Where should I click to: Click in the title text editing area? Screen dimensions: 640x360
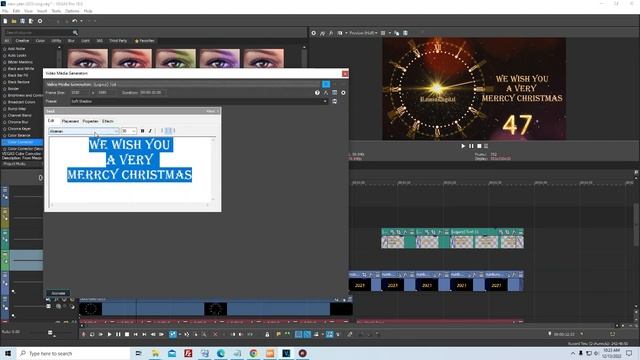point(130,171)
